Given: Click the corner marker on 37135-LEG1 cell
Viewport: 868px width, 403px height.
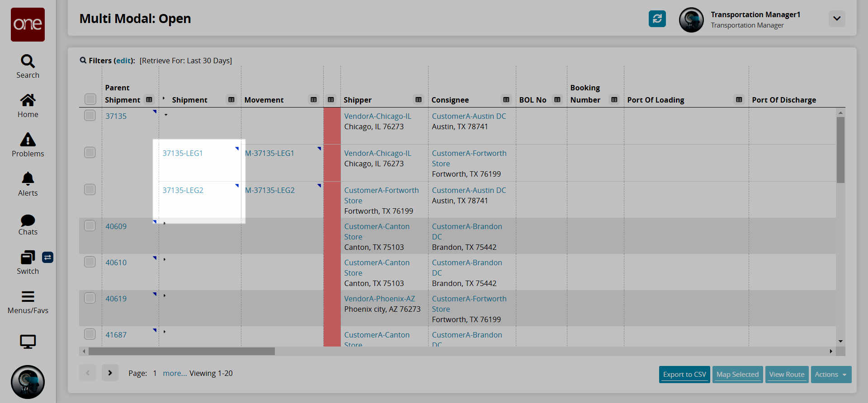Looking at the screenshot, I should click(237, 148).
